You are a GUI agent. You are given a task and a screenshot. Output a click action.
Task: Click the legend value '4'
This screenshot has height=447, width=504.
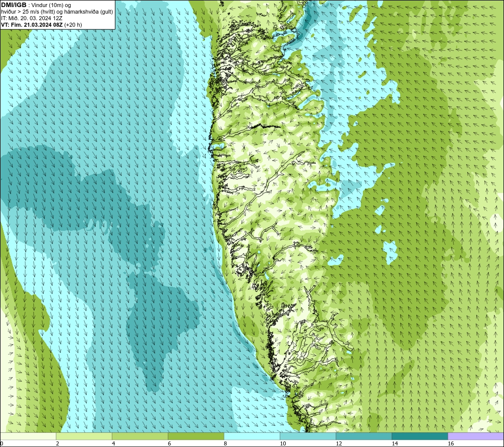pyautogui.click(x=113, y=443)
